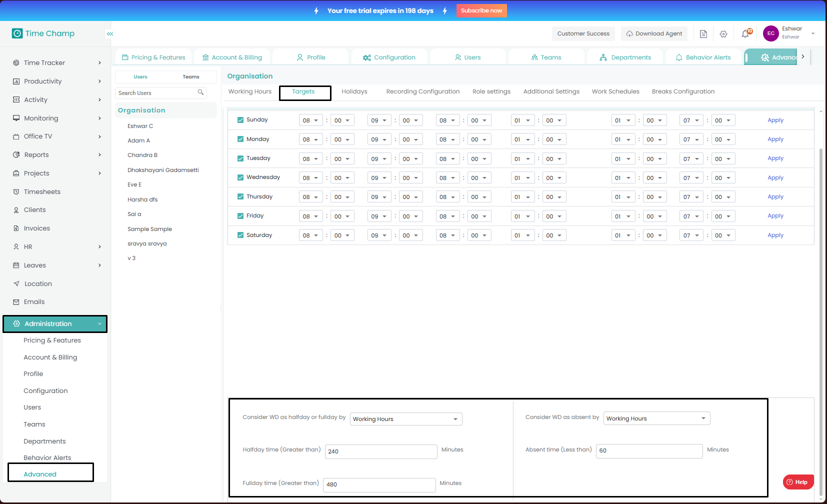Open 'Consider WD as halfday or fullday by' dropdown

[406, 419]
